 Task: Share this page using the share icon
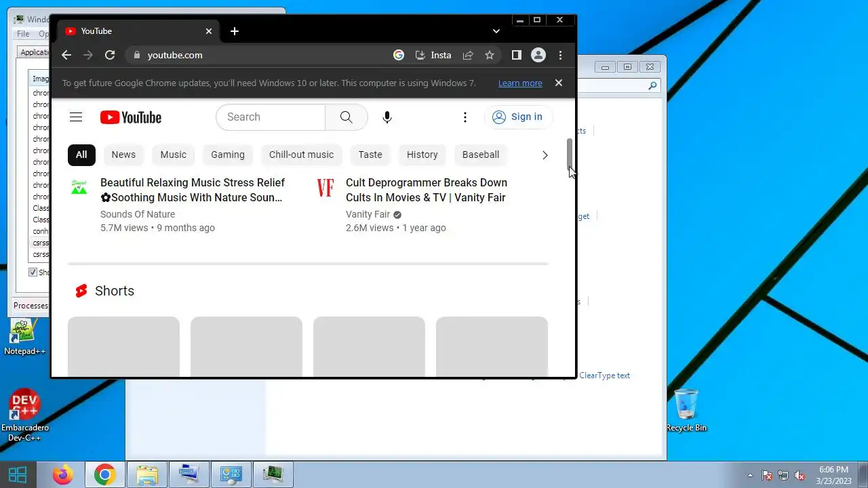click(468, 55)
